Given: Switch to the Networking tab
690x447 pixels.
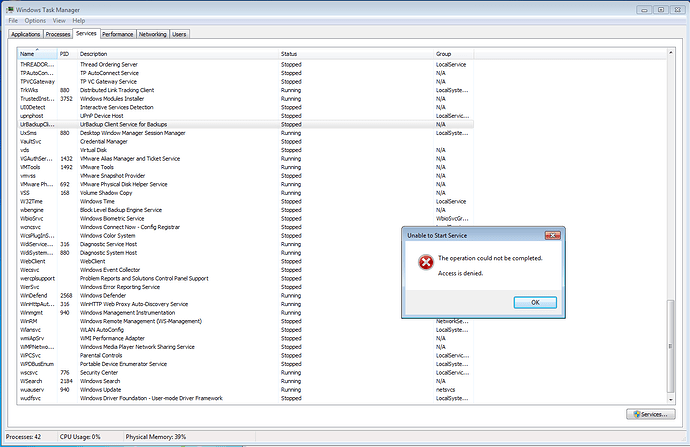Looking at the screenshot, I should point(153,34).
